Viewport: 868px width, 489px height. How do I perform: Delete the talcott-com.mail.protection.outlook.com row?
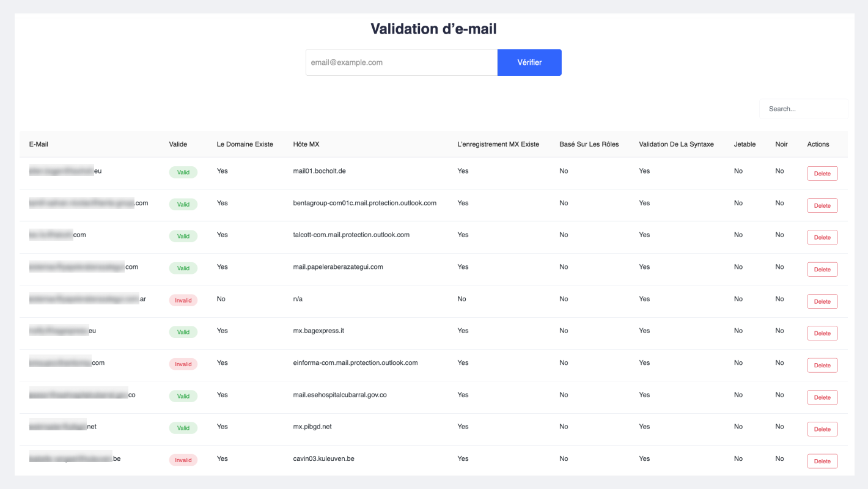822,237
